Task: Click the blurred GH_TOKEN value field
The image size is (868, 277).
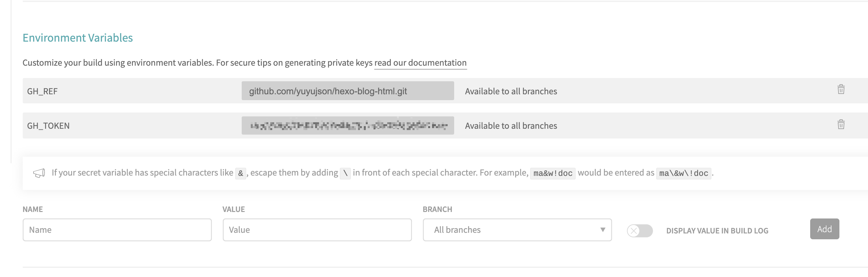Action: coord(347,126)
